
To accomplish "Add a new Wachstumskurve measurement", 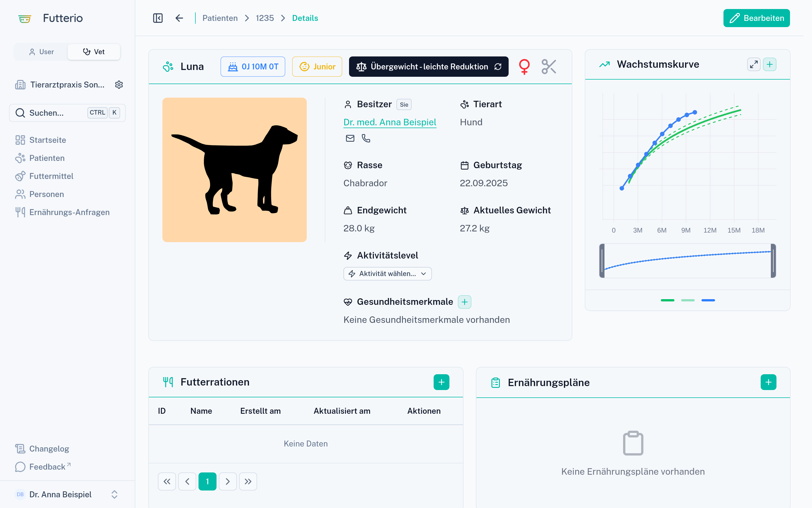I will 770,64.
